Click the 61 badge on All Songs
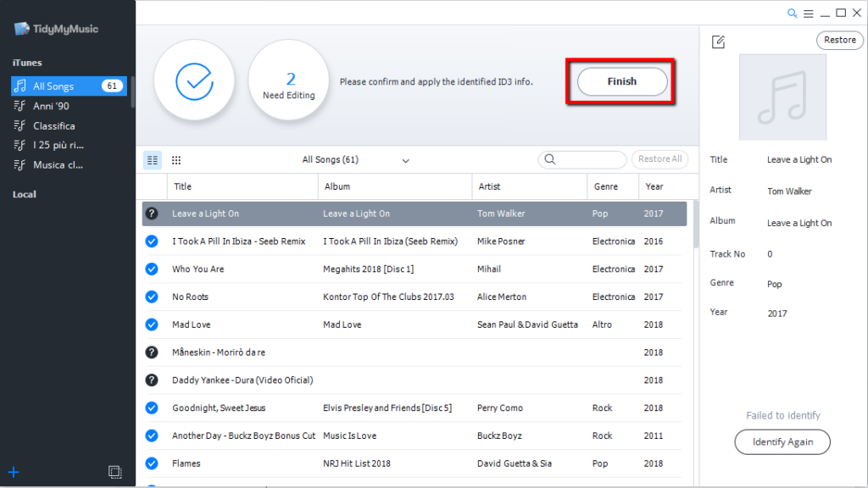Viewport: 868px width, 488px height. [112, 86]
